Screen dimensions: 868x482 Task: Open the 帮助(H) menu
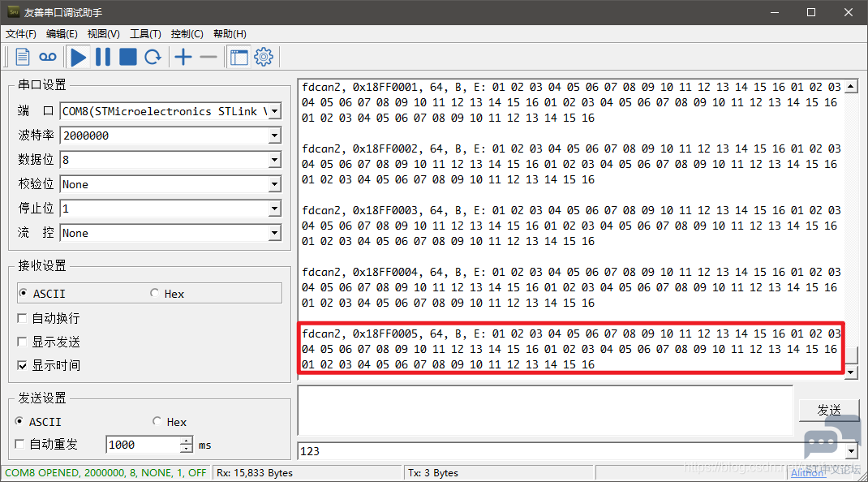point(230,34)
